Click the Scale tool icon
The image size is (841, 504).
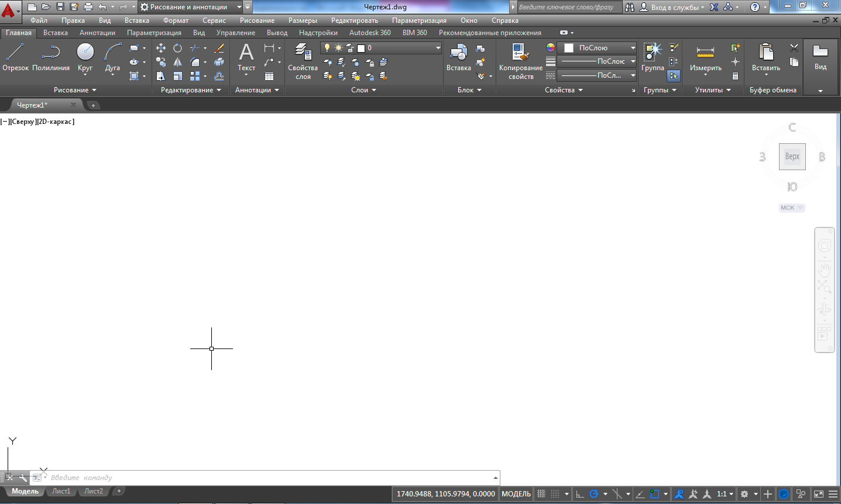click(x=177, y=76)
